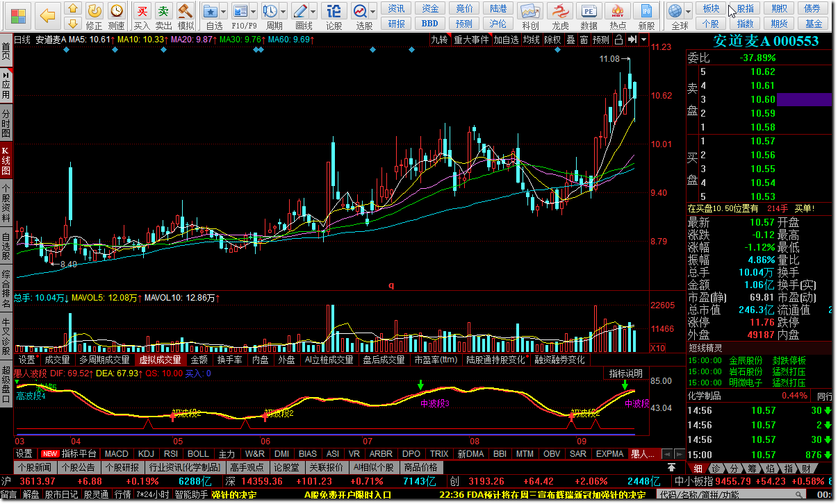
Task: Select the BOLL indicator tab
Action: coord(198,454)
